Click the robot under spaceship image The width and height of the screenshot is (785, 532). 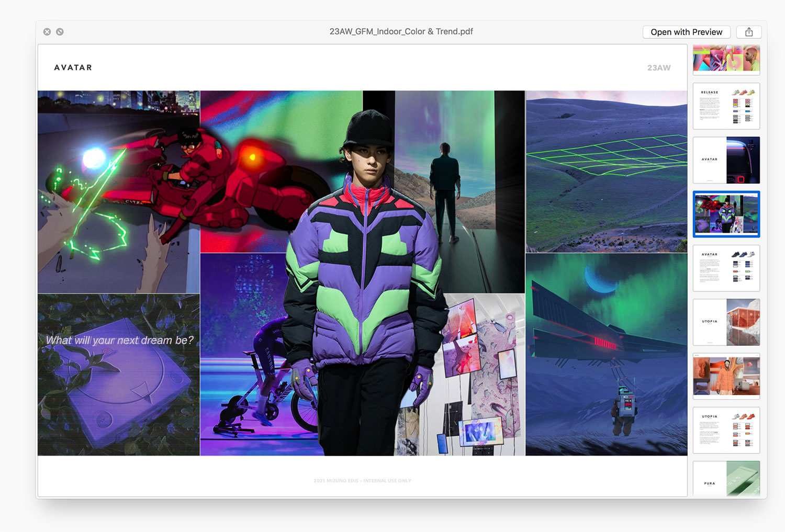tap(607, 355)
